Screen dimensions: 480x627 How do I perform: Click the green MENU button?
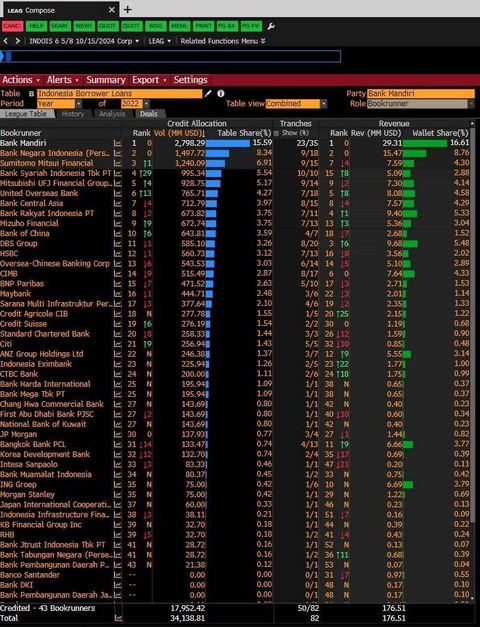click(x=179, y=26)
